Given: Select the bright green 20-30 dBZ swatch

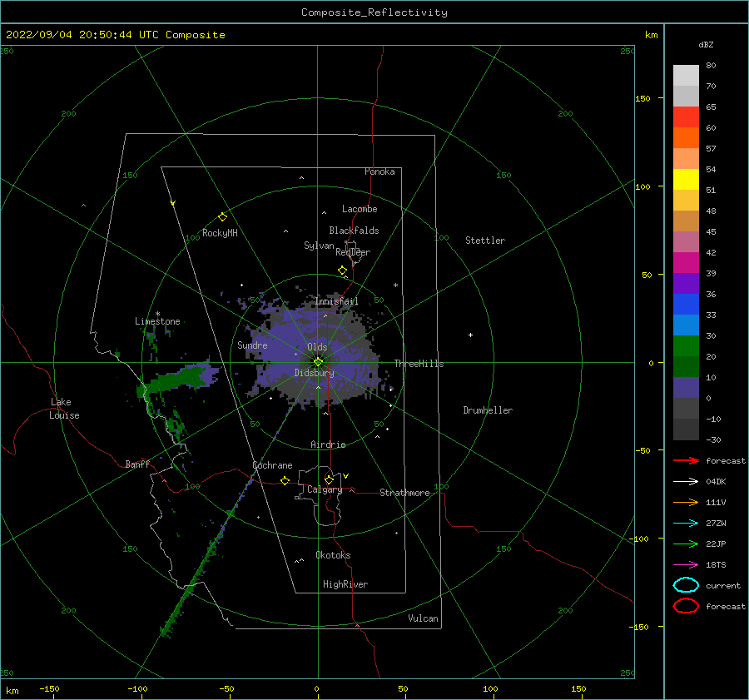Looking at the screenshot, I should (x=686, y=346).
